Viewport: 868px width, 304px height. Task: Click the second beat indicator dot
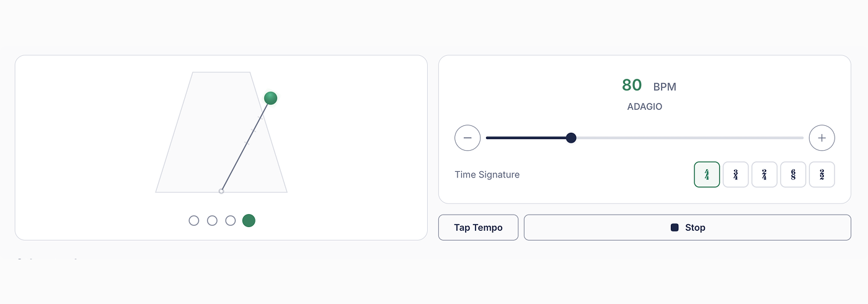(212, 220)
